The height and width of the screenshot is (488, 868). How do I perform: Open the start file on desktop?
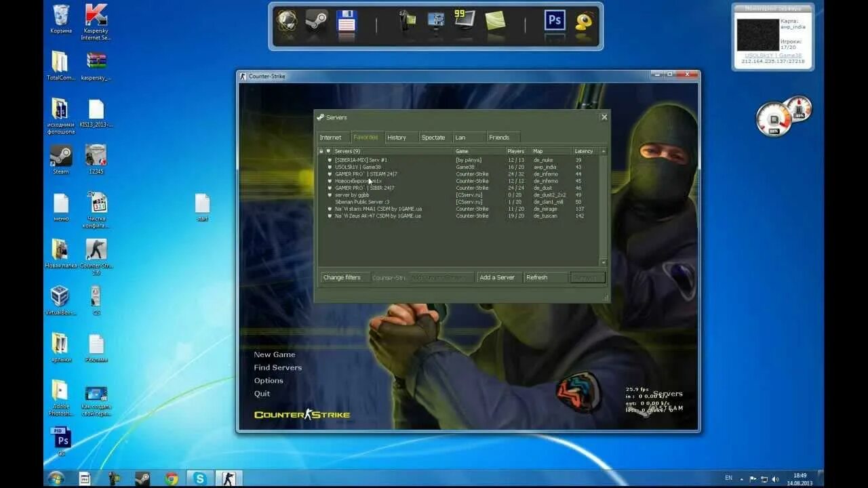pyautogui.click(x=202, y=207)
